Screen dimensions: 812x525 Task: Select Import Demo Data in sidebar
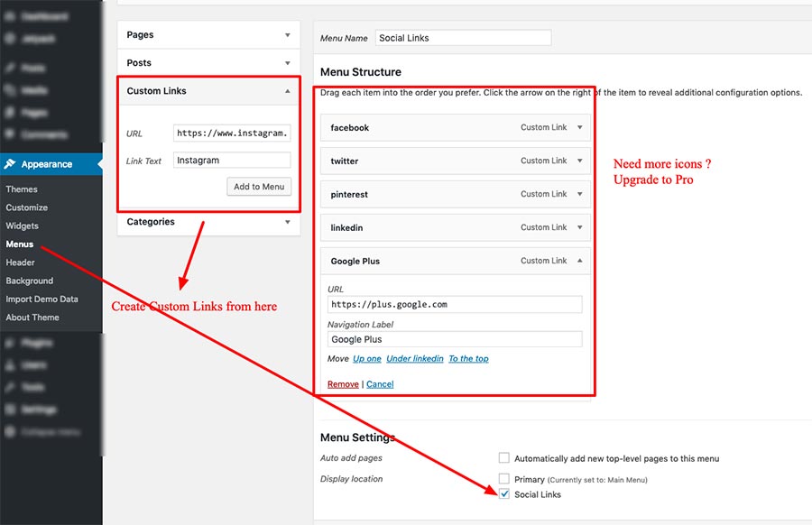pyautogui.click(x=42, y=299)
